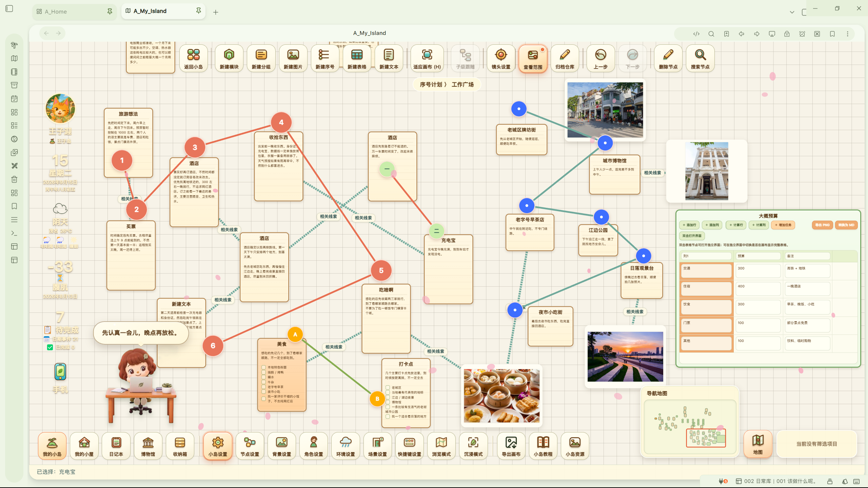Click the 导航地图 minimap viewport
Image resolution: width=868 pixels, height=488 pixels.
[x=706, y=438]
